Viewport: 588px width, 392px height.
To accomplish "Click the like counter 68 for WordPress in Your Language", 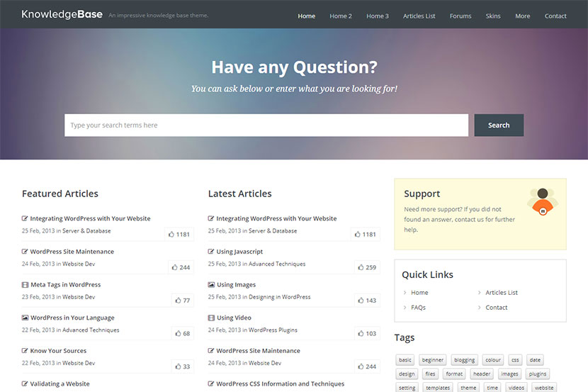I will pyautogui.click(x=183, y=333).
